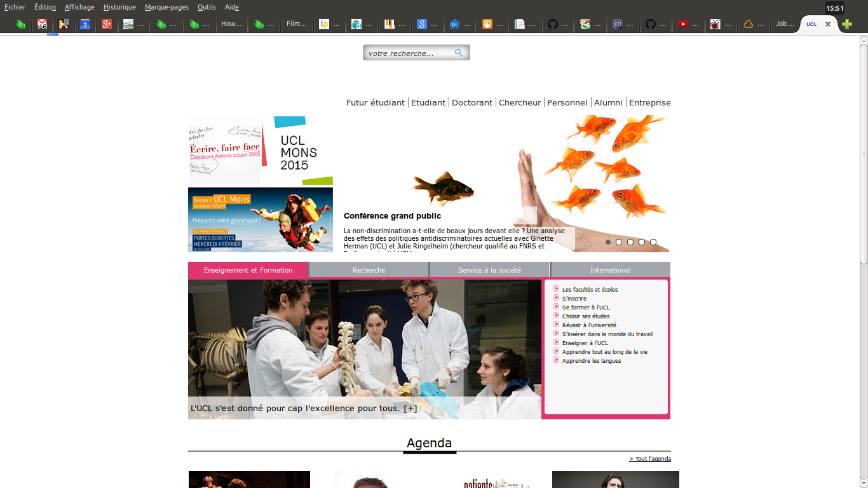The height and width of the screenshot is (488, 868).
Task: Open Réussir à l'université link
Action: click(x=589, y=325)
